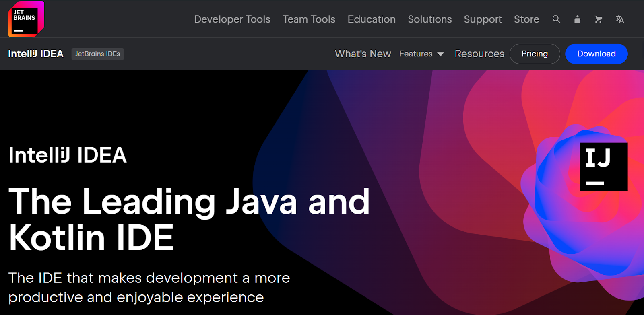Screen dimensions: 644x315
Task: Click the 'productive and enjoyable experience' tagline
Action: tap(136, 297)
